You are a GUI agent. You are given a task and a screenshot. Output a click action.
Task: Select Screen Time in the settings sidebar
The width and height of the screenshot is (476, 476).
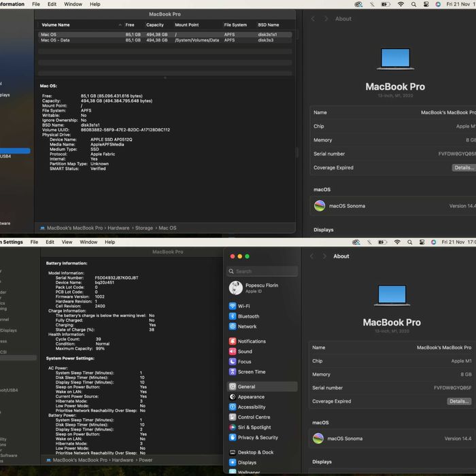pos(247,371)
